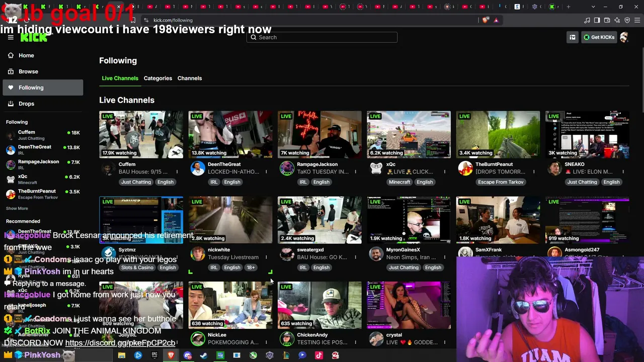
Task: Switch to the Categories tab
Action: (x=158, y=78)
